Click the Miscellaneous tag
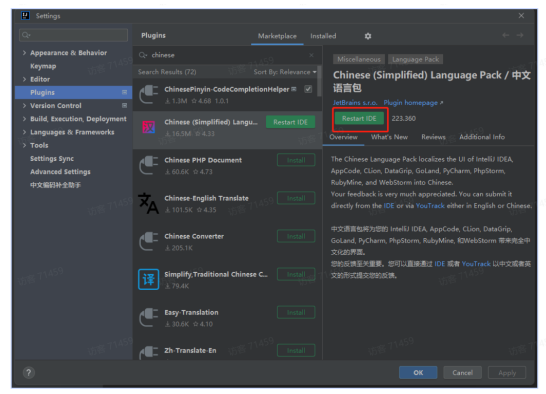The image size is (546, 394). point(359,59)
